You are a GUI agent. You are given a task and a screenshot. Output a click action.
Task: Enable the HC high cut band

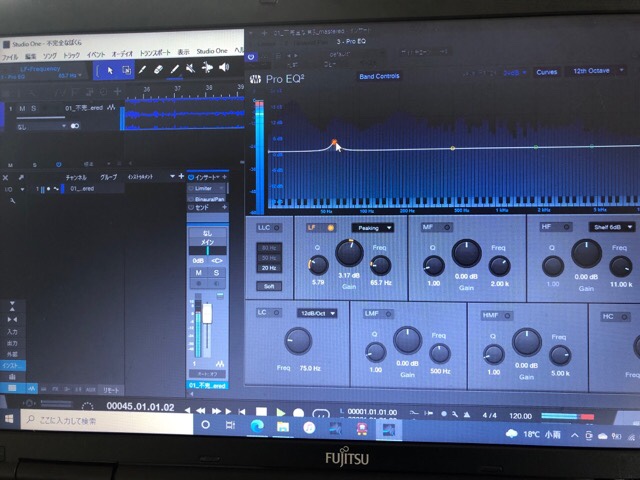pos(624,316)
